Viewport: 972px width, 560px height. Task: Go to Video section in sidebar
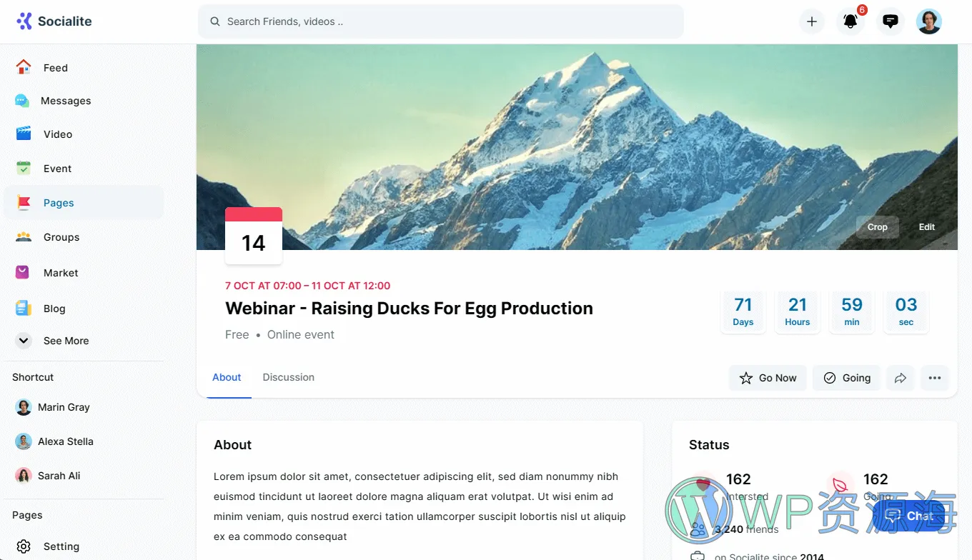click(x=57, y=134)
